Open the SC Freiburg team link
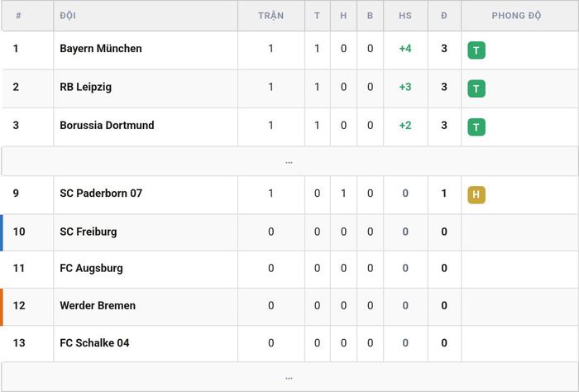Image resolution: width=579 pixels, height=392 pixels. point(89,232)
